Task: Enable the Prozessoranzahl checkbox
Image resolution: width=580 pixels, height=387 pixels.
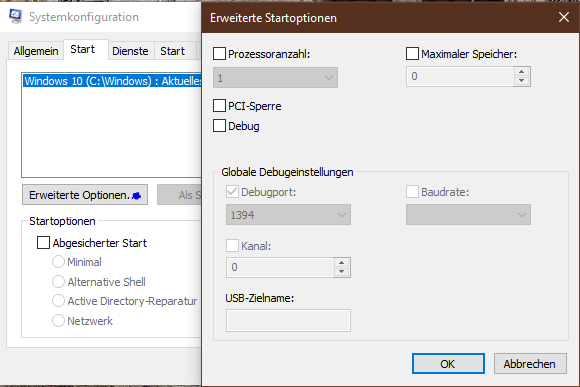Action: 219,54
